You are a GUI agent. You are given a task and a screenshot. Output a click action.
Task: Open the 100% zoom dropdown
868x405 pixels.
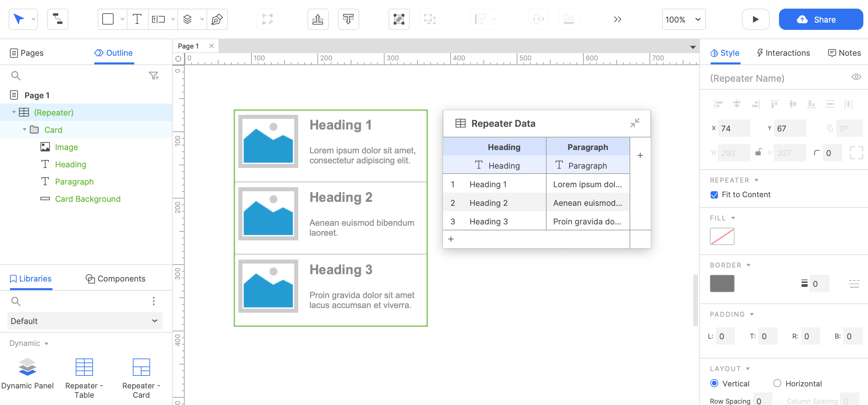click(x=683, y=19)
